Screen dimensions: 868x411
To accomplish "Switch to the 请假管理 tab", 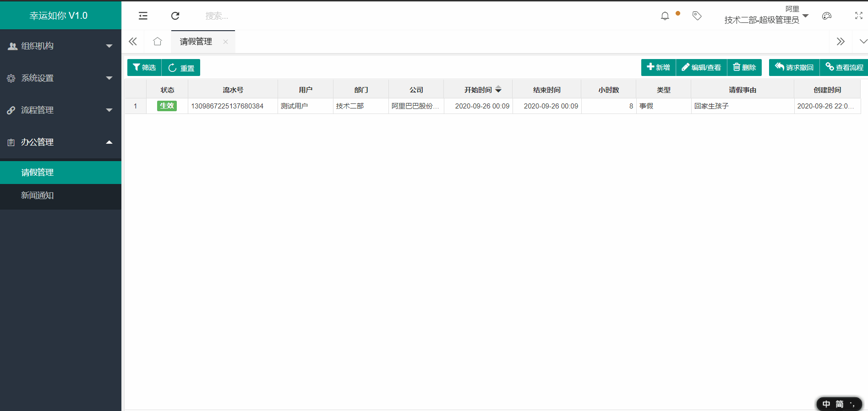I will point(196,42).
